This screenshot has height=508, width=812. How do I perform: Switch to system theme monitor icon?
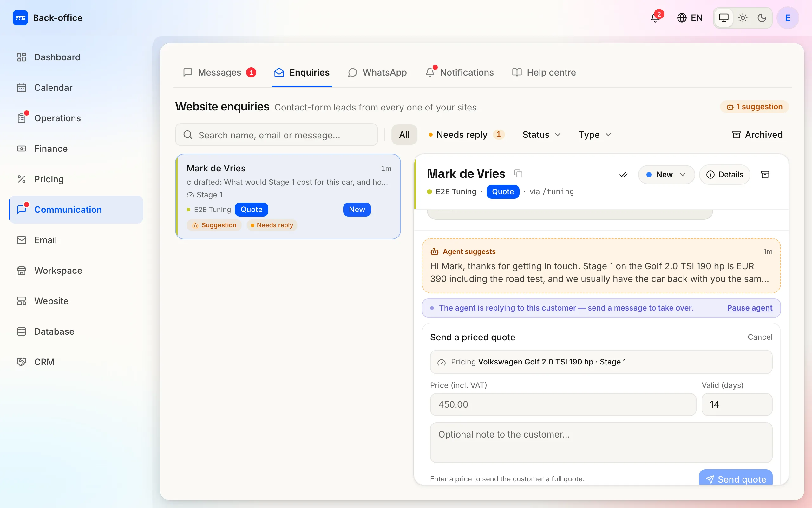(x=724, y=18)
